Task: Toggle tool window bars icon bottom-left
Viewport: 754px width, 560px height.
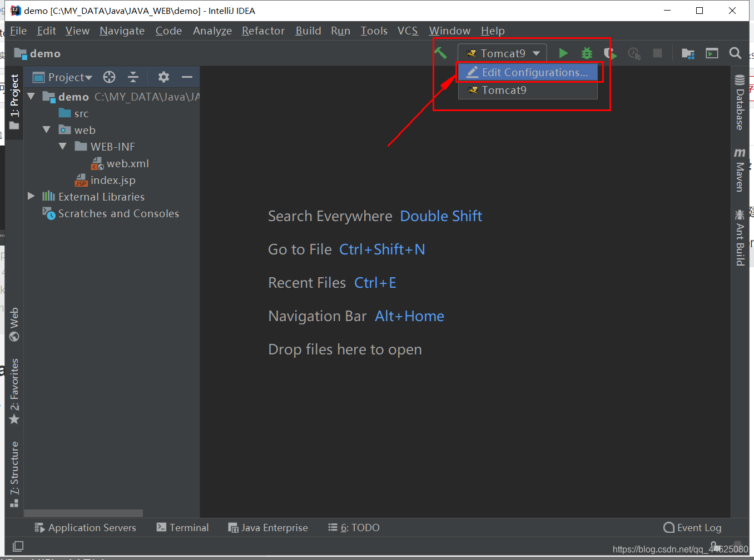Action: point(18,546)
